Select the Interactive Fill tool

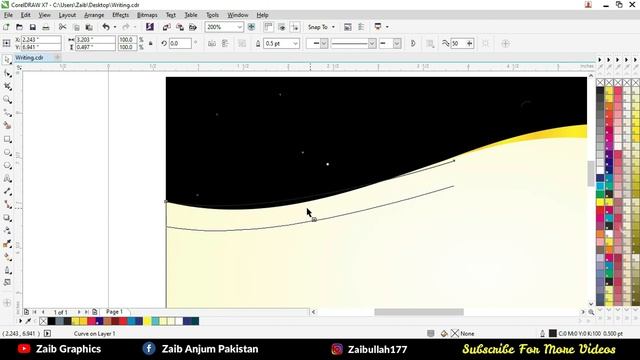7,257
